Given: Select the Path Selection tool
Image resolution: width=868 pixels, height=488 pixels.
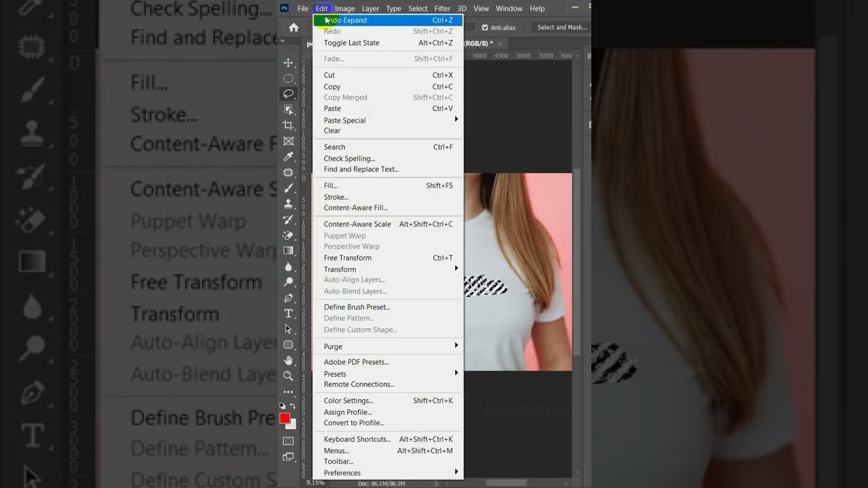Looking at the screenshot, I should (x=288, y=329).
